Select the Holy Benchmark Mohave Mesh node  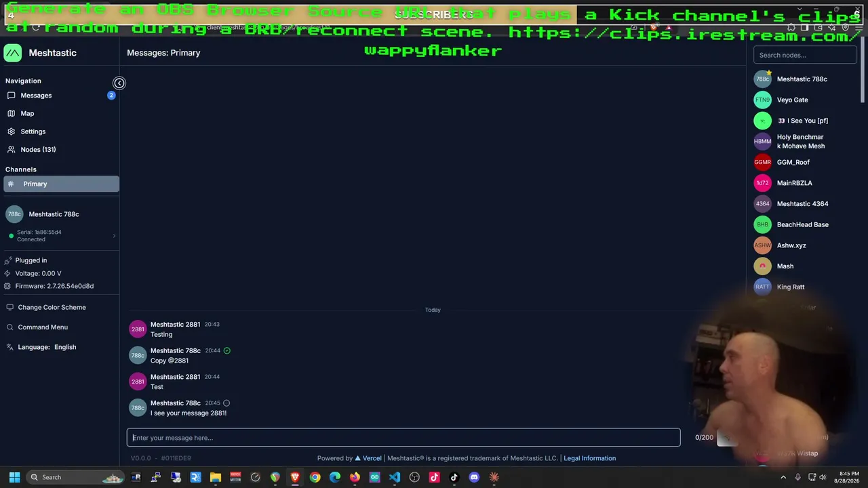(801, 142)
